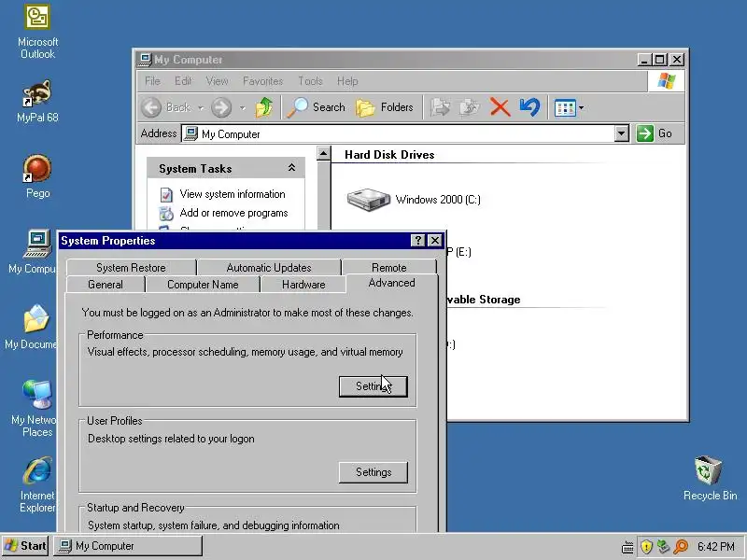Image resolution: width=747 pixels, height=560 pixels.
Task: Click the Hard Disk Drives group header
Action: coord(389,155)
